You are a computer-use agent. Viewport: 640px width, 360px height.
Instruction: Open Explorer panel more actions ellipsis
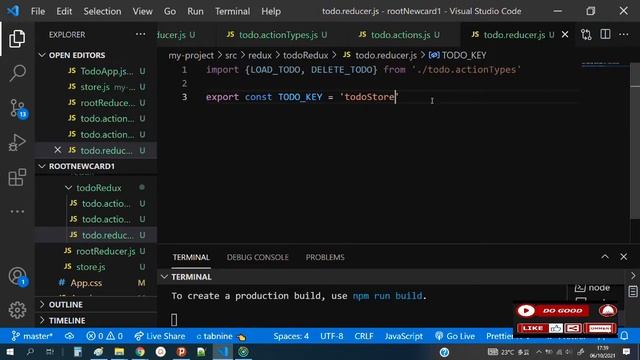[140, 34]
